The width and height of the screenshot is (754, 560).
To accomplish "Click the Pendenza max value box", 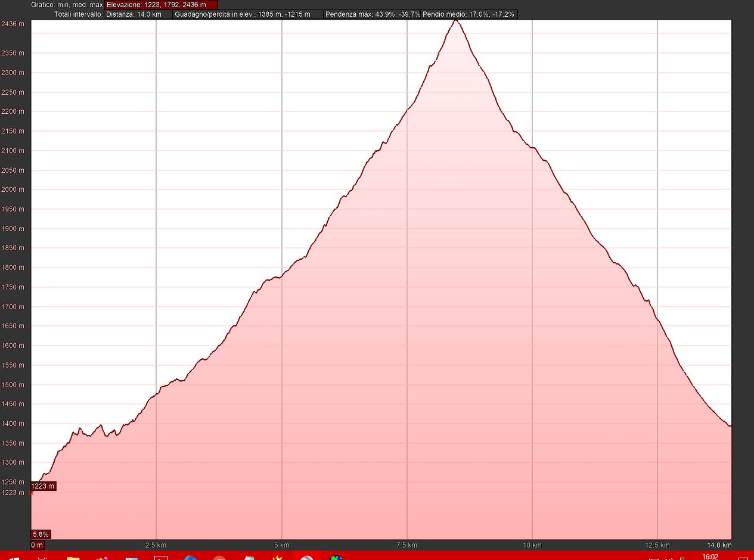I will tap(372, 14).
